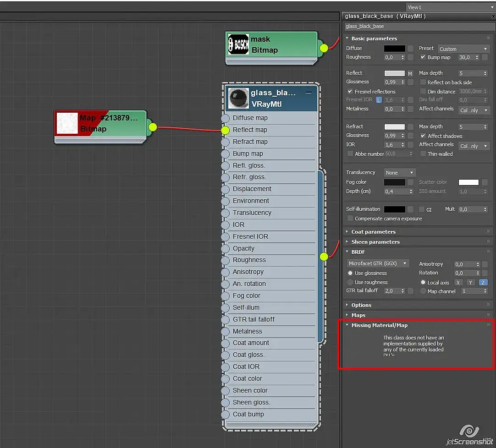This screenshot has width=496, height=448.
Task: Open the Preset Custom dropdown
Action: [463, 49]
